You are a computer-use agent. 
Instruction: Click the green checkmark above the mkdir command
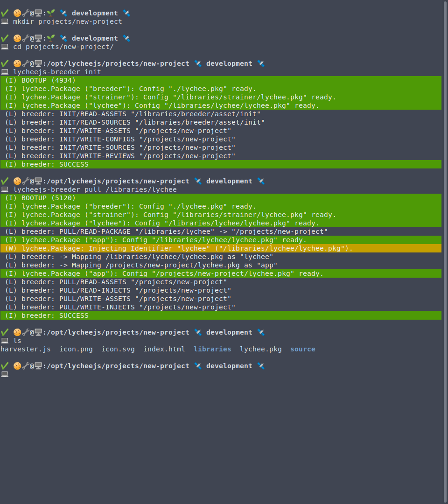[5, 13]
